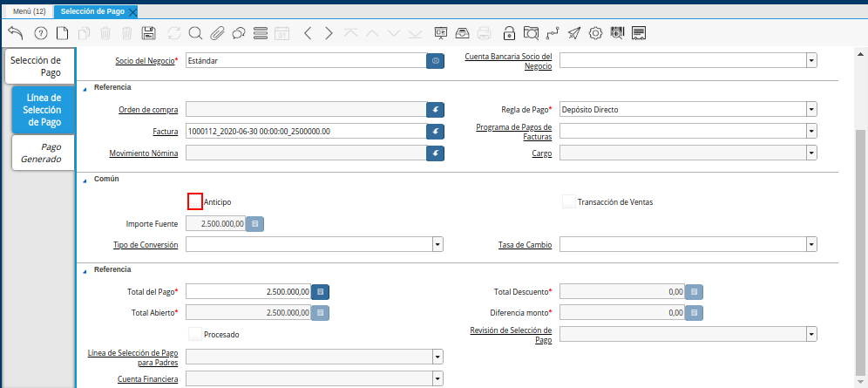
Task: Click the Socio del Negocio label link
Action: (145, 61)
